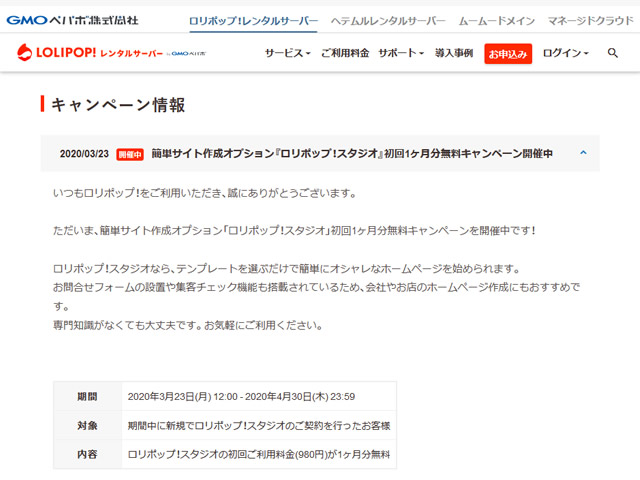Click the red 開催中 status badge

[x=130, y=154]
